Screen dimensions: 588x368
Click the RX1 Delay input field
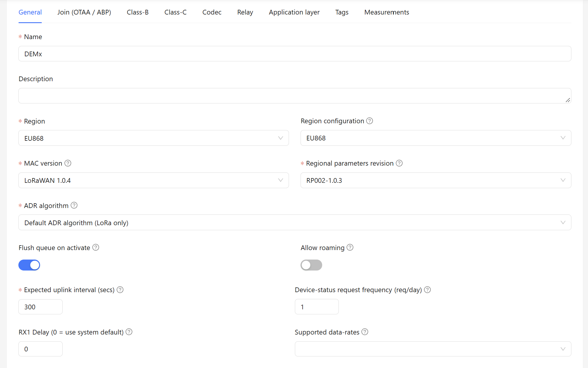40,349
